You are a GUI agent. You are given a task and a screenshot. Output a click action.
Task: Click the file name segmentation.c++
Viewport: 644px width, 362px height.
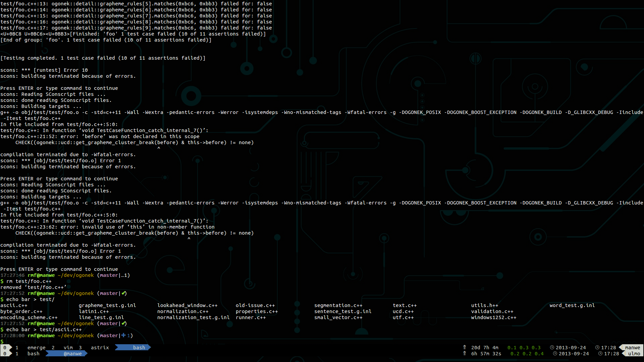(x=338, y=305)
